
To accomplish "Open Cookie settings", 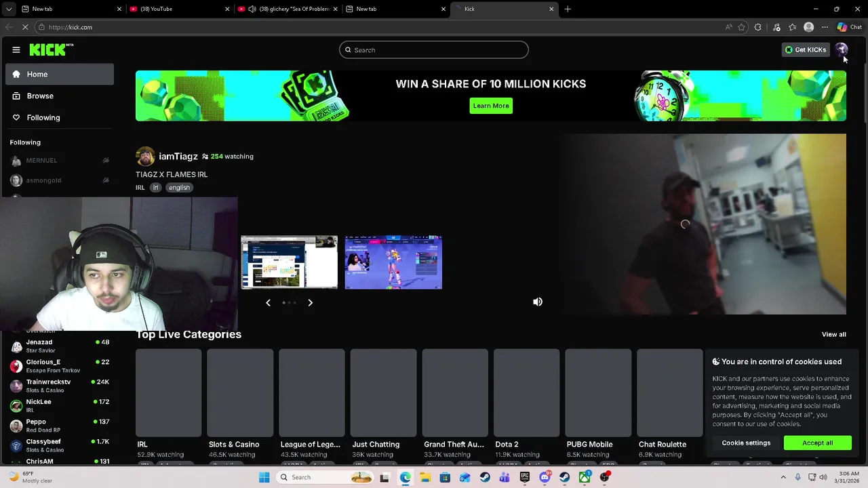I will coord(746,443).
